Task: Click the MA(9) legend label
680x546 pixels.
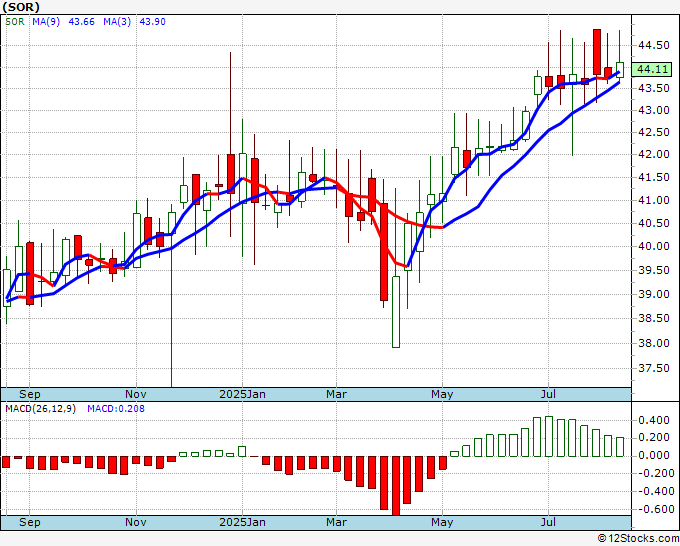Action: (x=46, y=22)
